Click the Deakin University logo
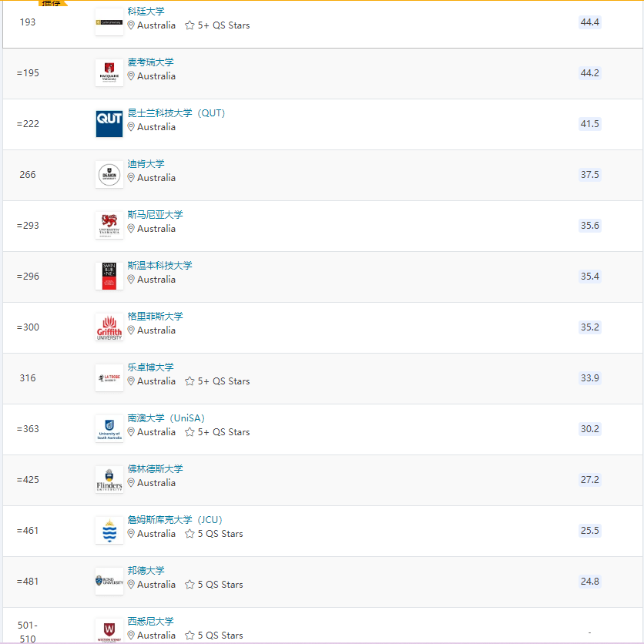644x644 pixels. pos(109,175)
